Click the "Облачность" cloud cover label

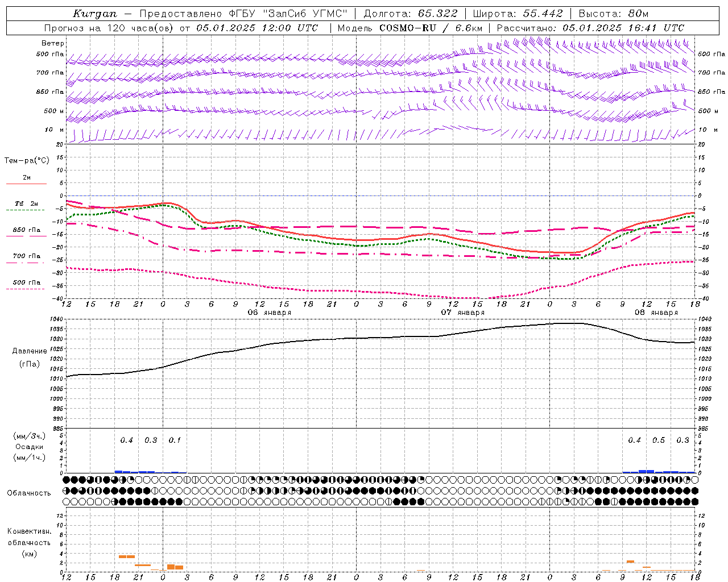(x=29, y=493)
